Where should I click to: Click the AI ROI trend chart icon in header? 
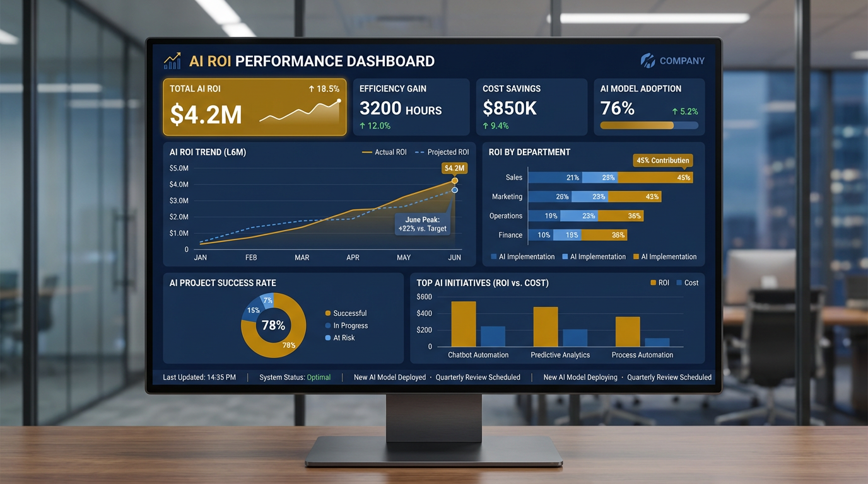tap(172, 60)
